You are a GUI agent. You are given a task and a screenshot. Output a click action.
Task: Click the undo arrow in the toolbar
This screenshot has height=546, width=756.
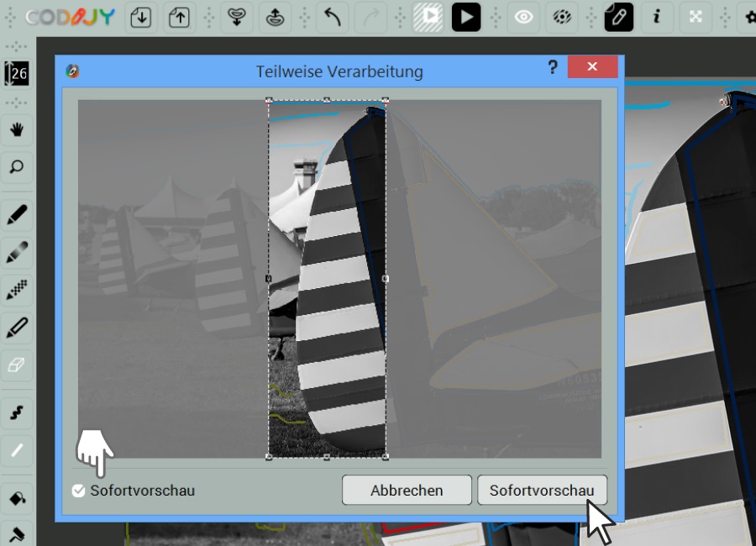[x=333, y=17]
